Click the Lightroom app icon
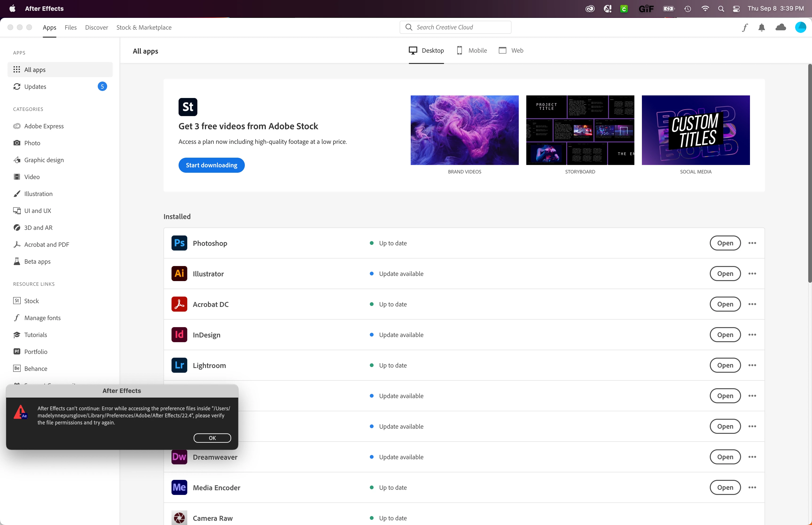 [x=179, y=365]
